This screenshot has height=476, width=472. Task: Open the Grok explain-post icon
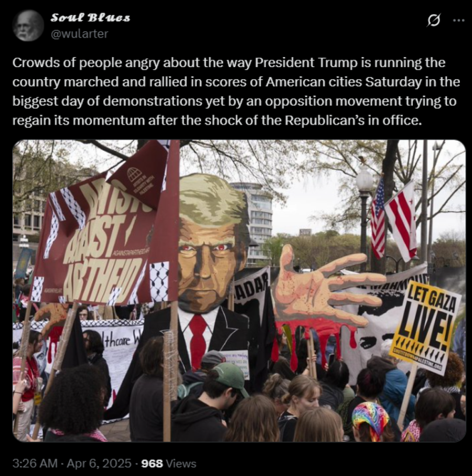(x=433, y=20)
